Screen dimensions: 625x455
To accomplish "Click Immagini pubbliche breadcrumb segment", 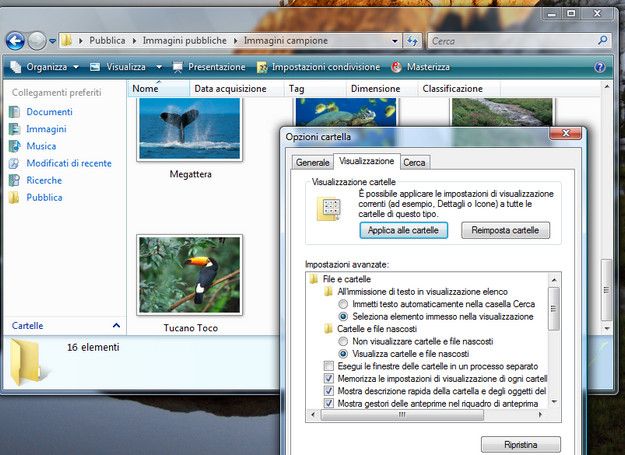I will pyautogui.click(x=185, y=41).
